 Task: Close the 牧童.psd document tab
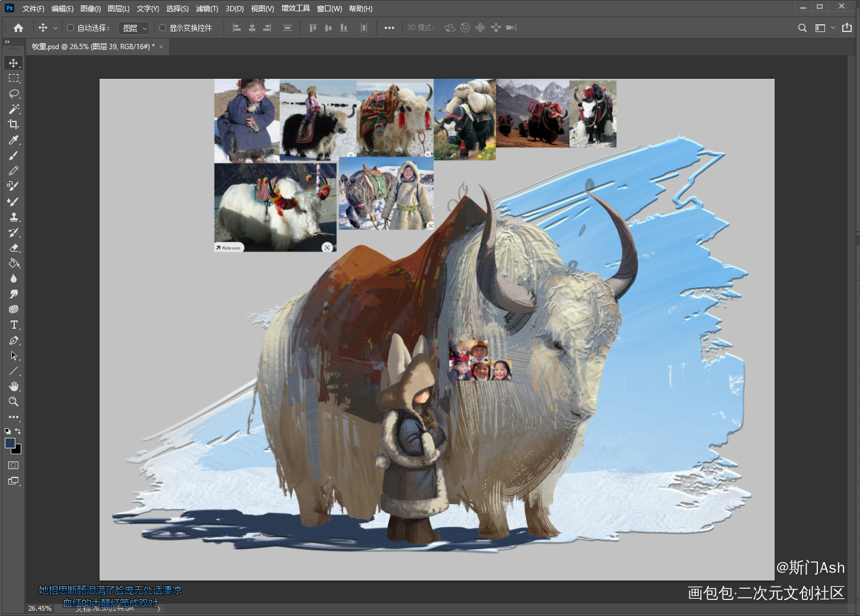click(x=161, y=47)
